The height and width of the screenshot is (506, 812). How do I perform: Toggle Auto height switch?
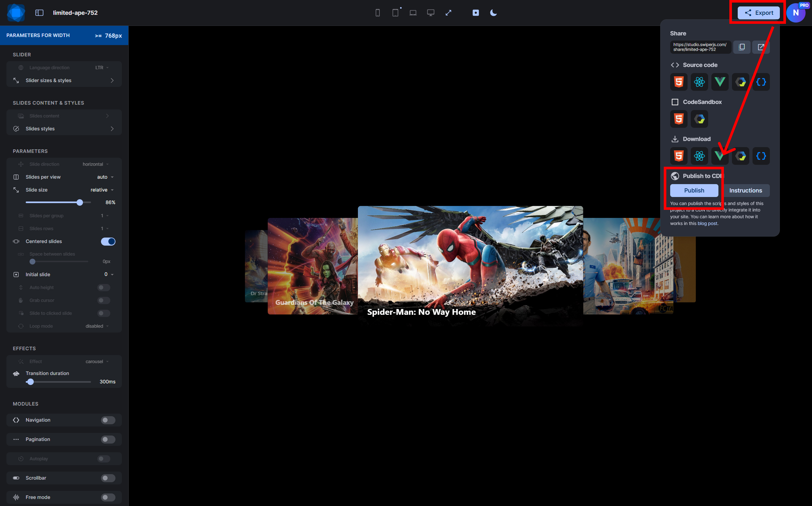click(104, 287)
